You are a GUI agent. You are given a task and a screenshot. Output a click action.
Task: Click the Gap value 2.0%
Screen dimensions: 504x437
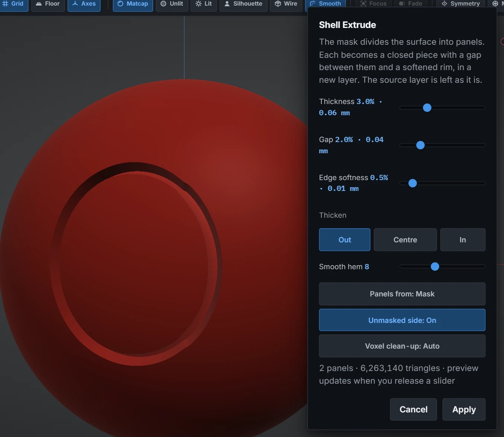click(x=344, y=139)
